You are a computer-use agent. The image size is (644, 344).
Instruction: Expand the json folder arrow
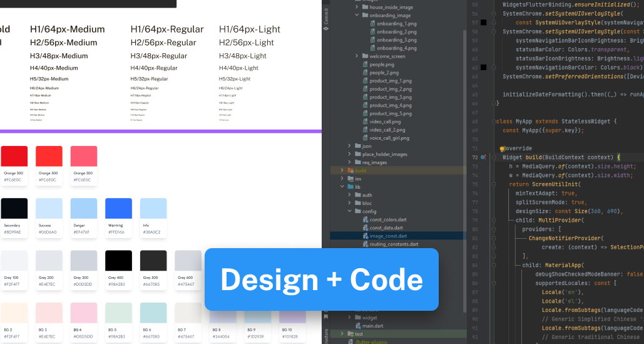click(x=349, y=146)
